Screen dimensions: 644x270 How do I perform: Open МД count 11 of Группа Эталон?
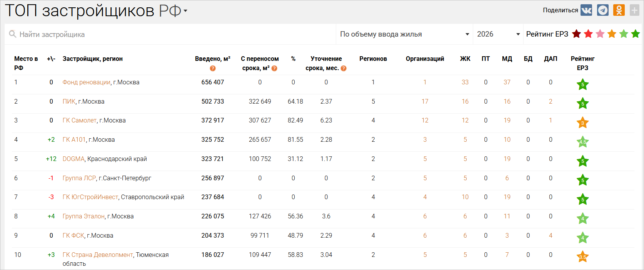(x=507, y=216)
